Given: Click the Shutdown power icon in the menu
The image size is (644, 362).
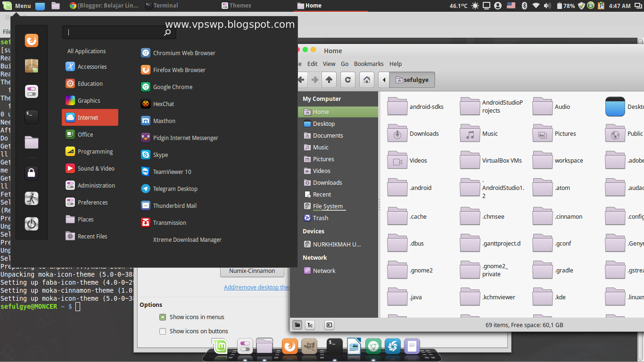Looking at the screenshot, I should pyautogui.click(x=32, y=224).
